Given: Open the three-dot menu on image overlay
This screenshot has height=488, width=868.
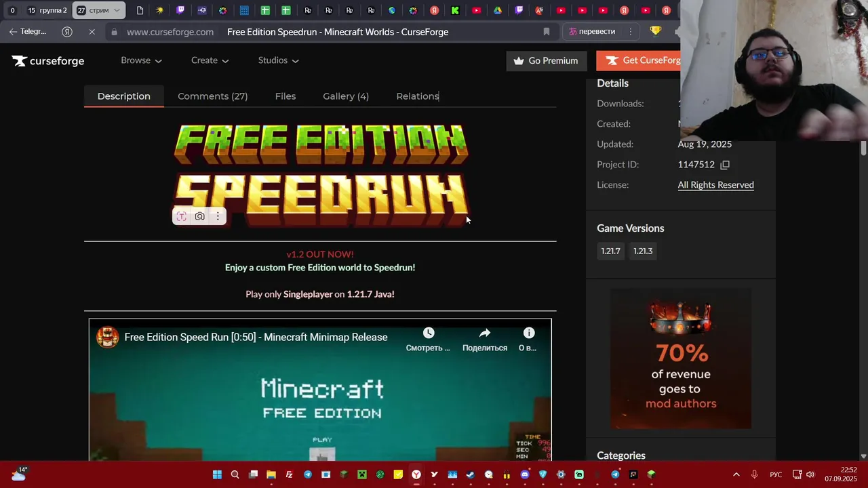Looking at the screenshot, I should 218,216.
